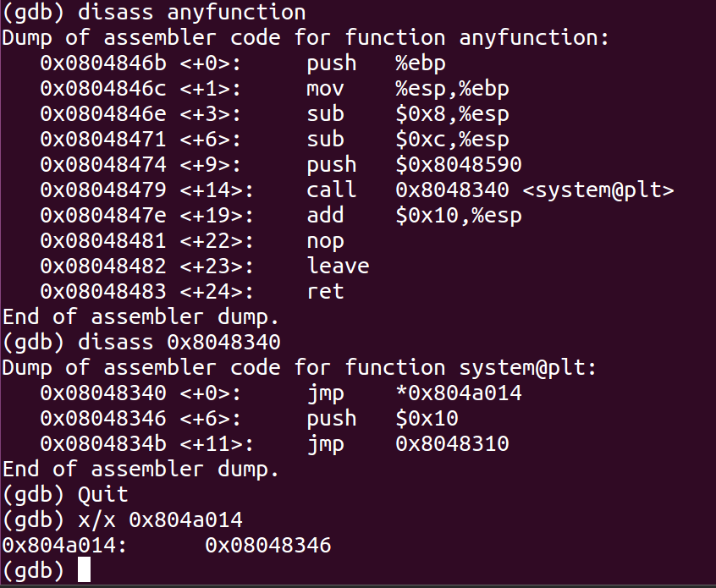This screenshot has height=588, width=716.
Task: Click the first 'End of assembler dump.' line
Action: click(x=140, y=316)
